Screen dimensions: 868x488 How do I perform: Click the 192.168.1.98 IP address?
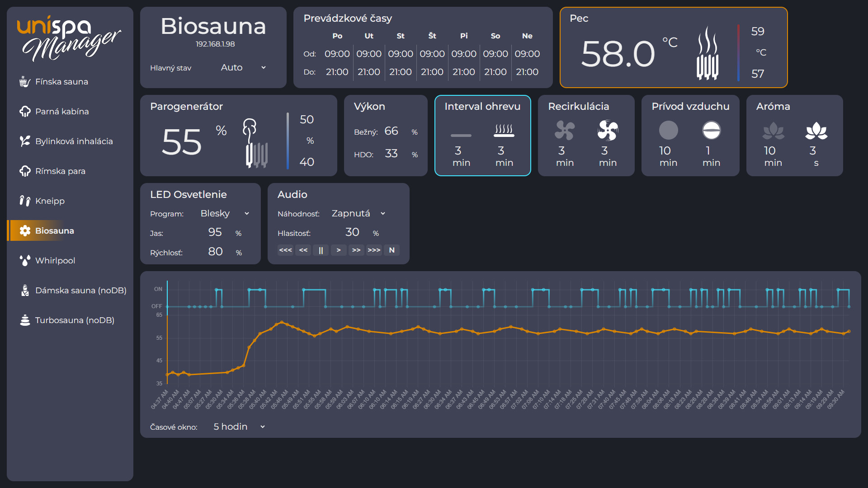tap(215, 44)
